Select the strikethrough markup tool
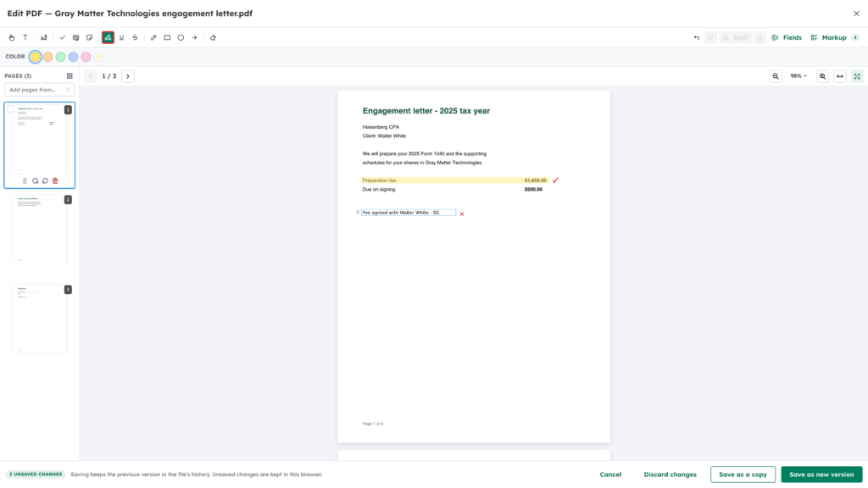Image resolution: width=868 pixels, height=488 pixels. click(x=135, y=37)
